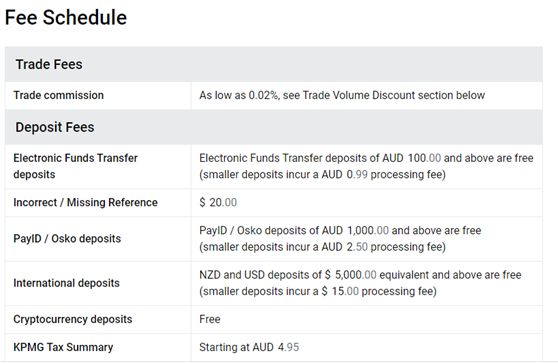Image resolution: width=558 pixels, height=364 pixels.
Task: Click the Starting at AUD 4.95 text
Action: [x=249, y=347]
